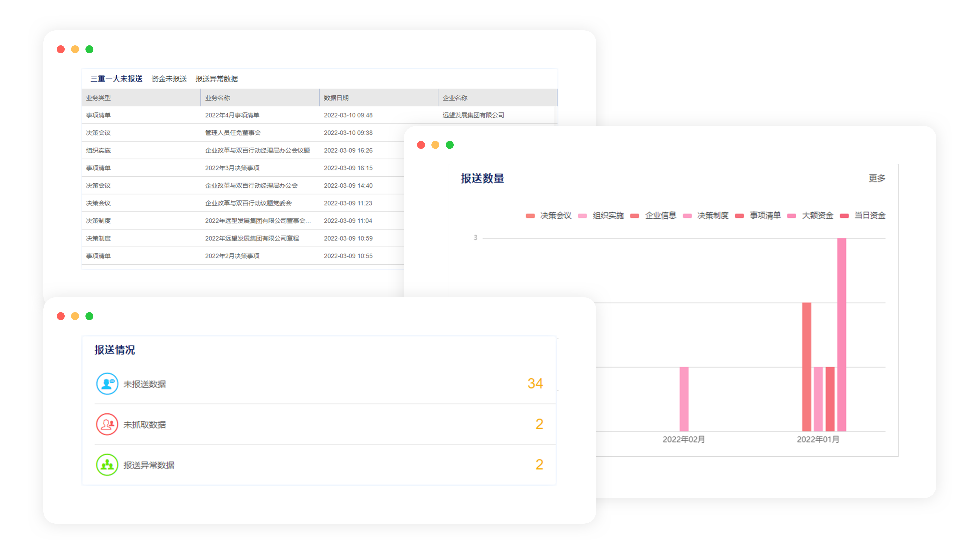Sort by 数据日期 column header
Image resolution: width=980 pixels, height=554 pixels.
[336, 98]
